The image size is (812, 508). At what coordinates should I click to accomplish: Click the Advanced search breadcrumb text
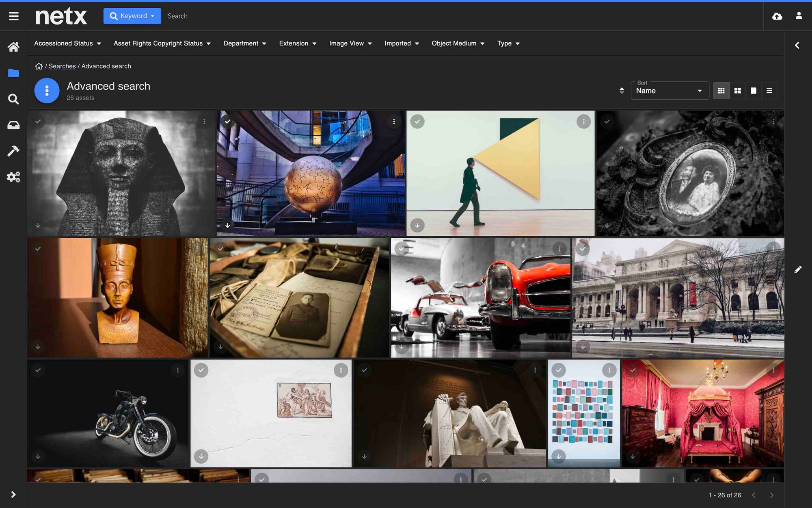click(106, 66)
